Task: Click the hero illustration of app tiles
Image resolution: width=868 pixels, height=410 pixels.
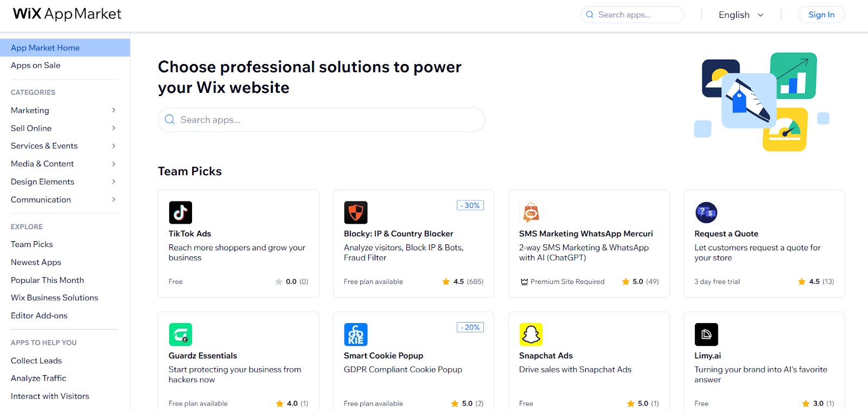Action: [761, 102]
